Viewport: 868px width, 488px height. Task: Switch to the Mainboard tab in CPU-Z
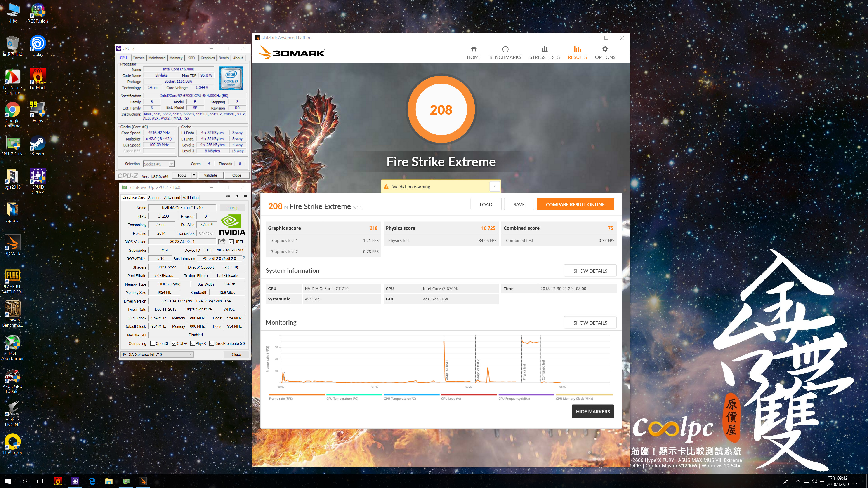(x=157, y=58)
